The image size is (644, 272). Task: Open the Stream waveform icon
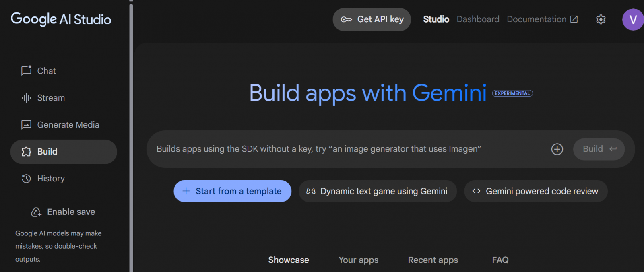[x=26, y=98]
